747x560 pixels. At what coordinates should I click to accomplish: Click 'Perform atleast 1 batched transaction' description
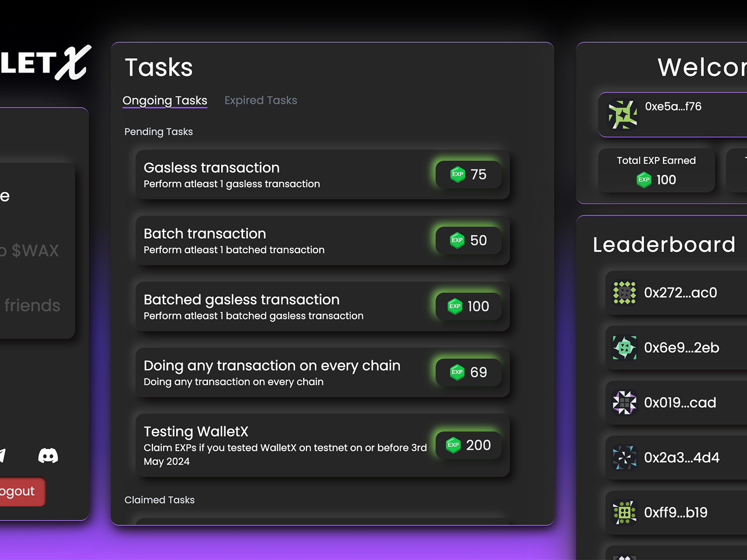(234, 250)
